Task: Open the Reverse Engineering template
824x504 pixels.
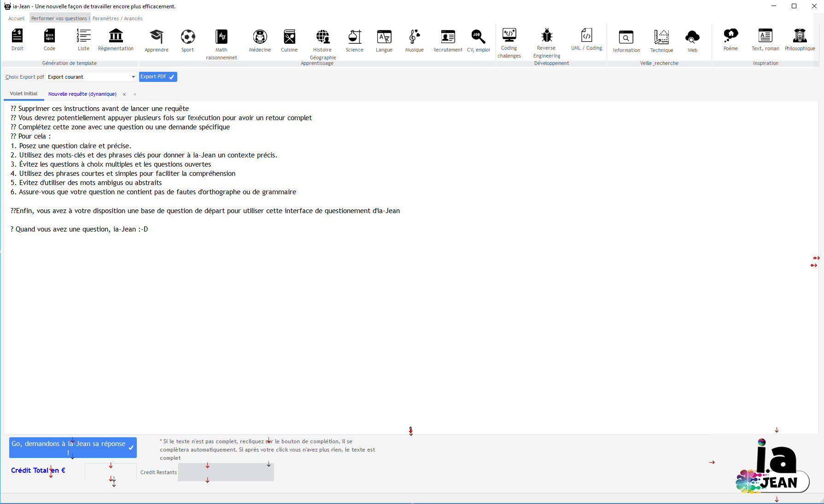Action: coord(546,40)
